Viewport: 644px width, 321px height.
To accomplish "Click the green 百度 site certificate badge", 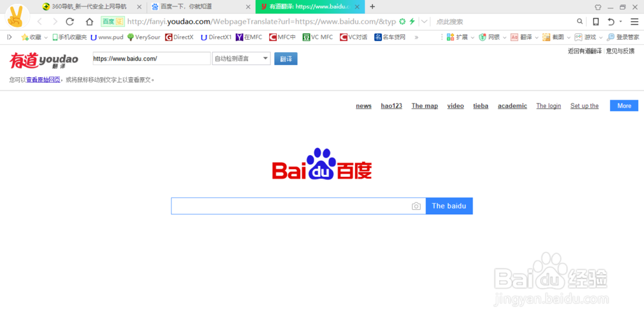I will click(x=113, y=22).
